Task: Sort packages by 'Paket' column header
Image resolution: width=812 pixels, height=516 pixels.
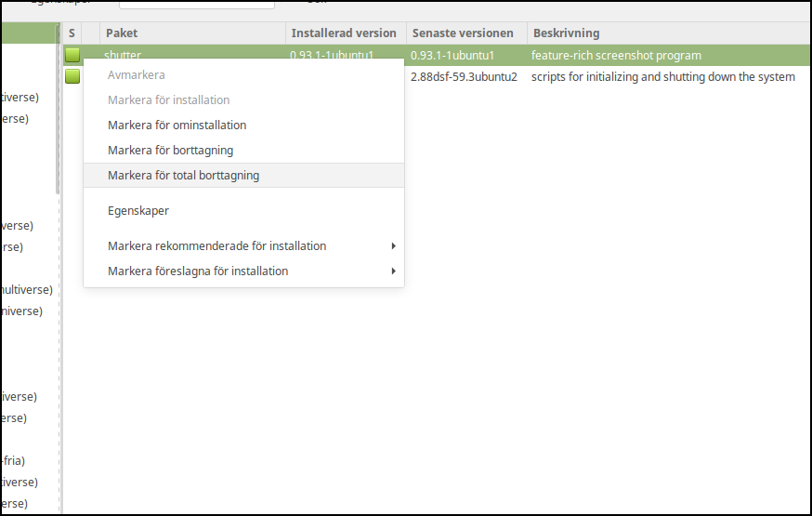Action: point(121,33)
